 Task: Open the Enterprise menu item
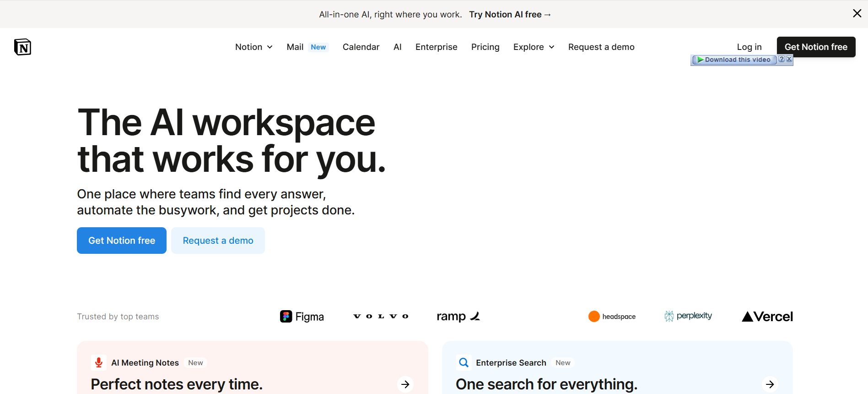pos(437,47)
